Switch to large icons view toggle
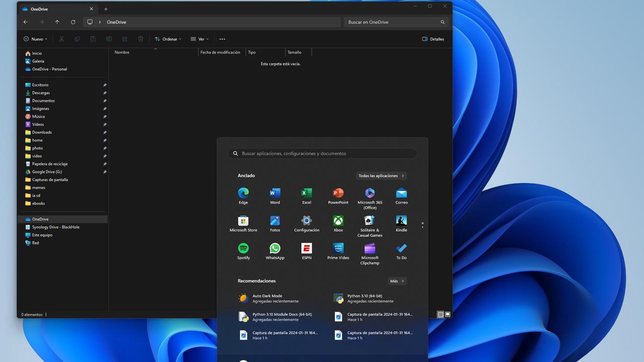 448,315
